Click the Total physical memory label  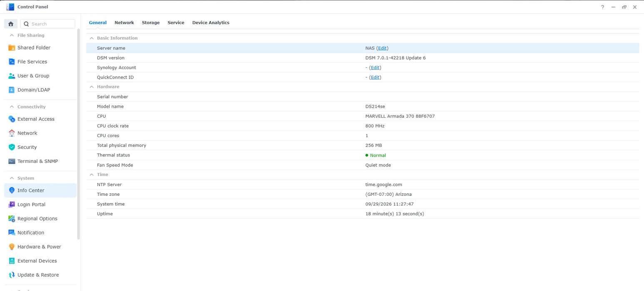coord(121,145)
